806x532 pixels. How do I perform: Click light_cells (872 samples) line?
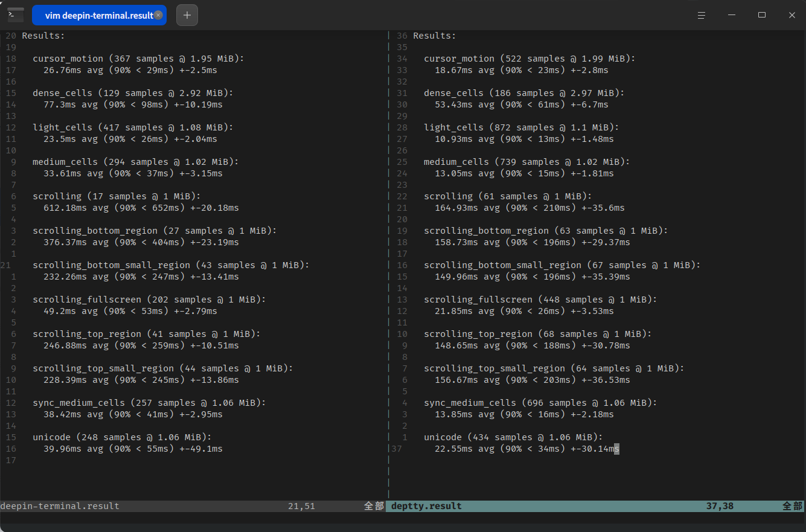(x=521, y=127)
